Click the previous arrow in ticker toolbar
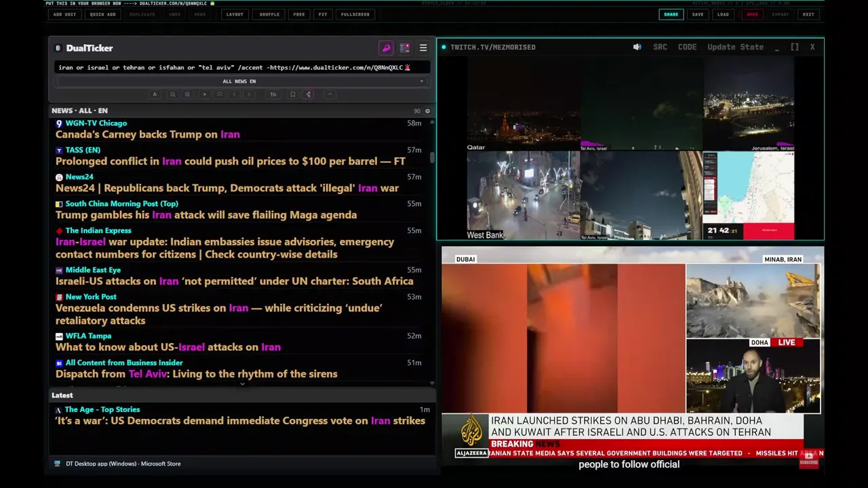868x488 pixels. point(234,94)
